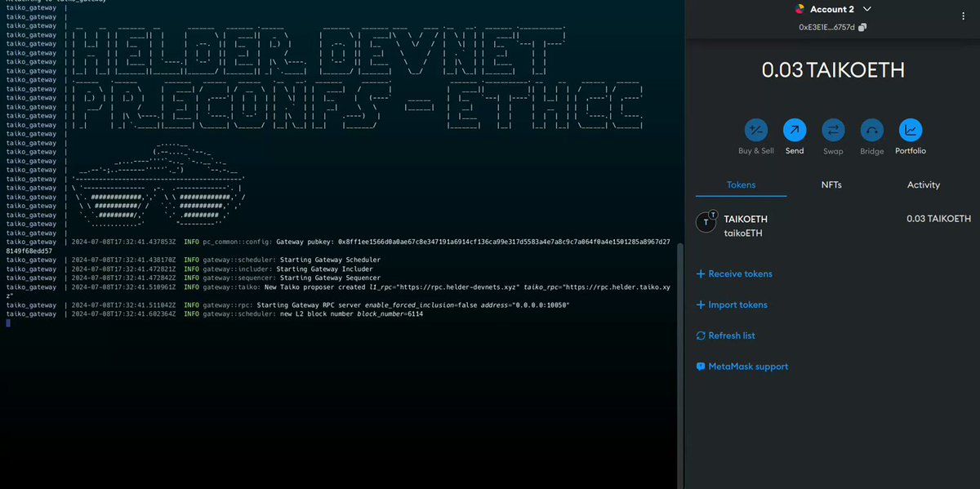Image resolution: width=980 pixels, height=489 pixels.
Task: Switch to the Activity tab
Action: pos(924,185)
